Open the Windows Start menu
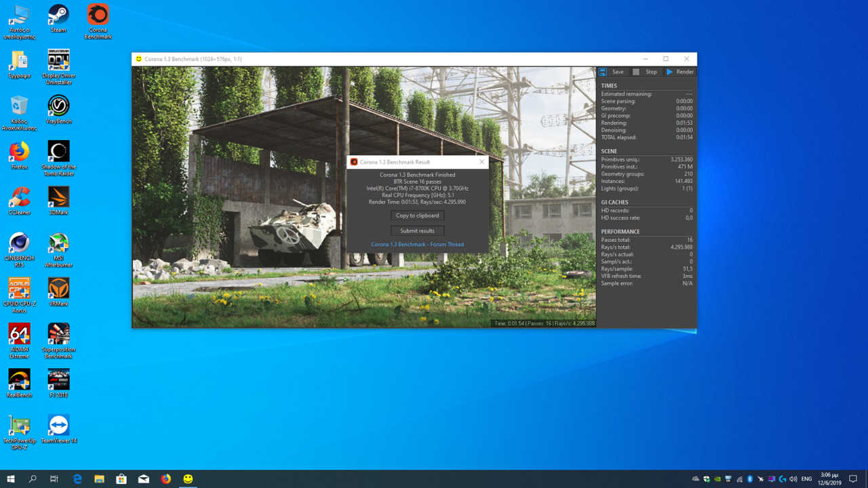868x488 pixels. point(11,479)
